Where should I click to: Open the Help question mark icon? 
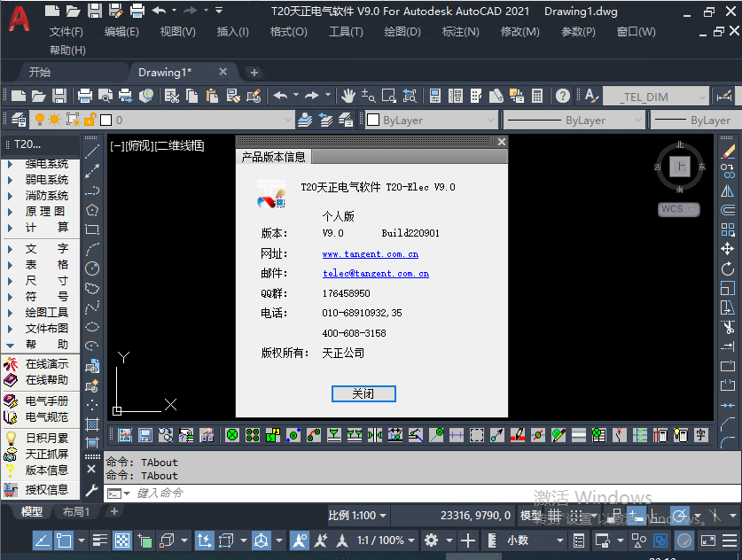pos(563,96)
